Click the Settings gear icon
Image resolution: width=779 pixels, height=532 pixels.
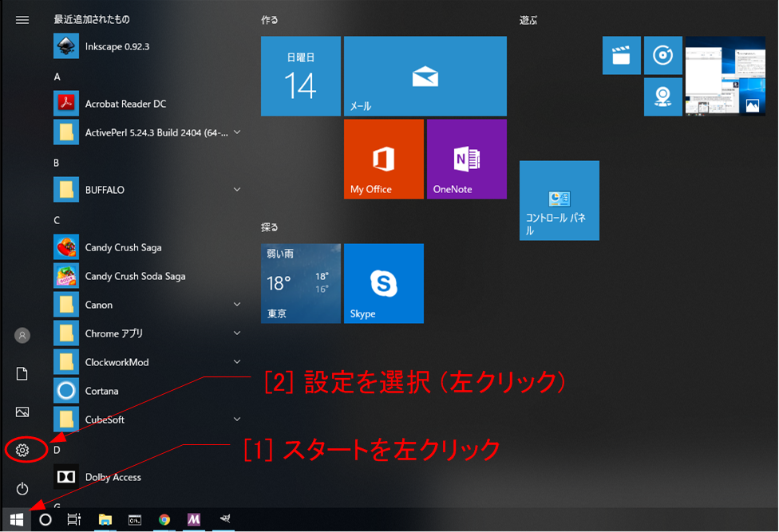22,450
